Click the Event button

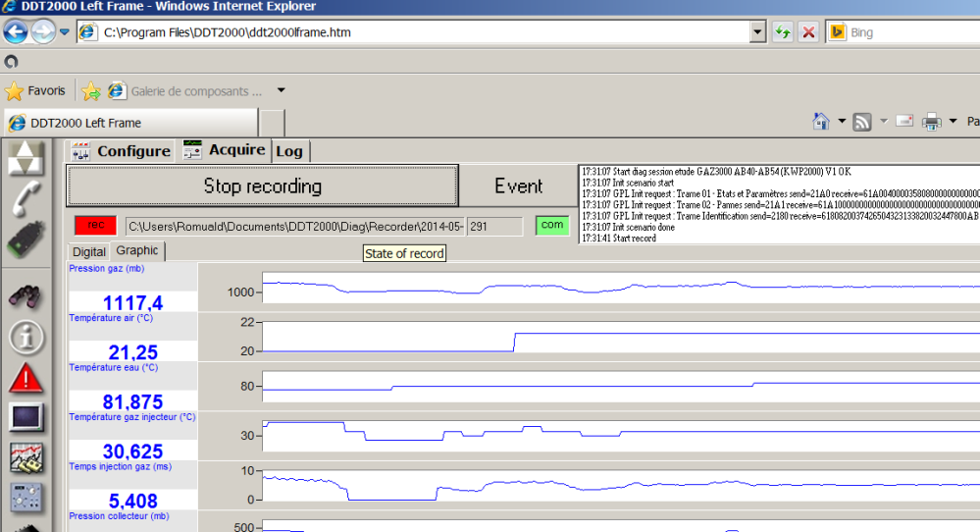[518, 186]
